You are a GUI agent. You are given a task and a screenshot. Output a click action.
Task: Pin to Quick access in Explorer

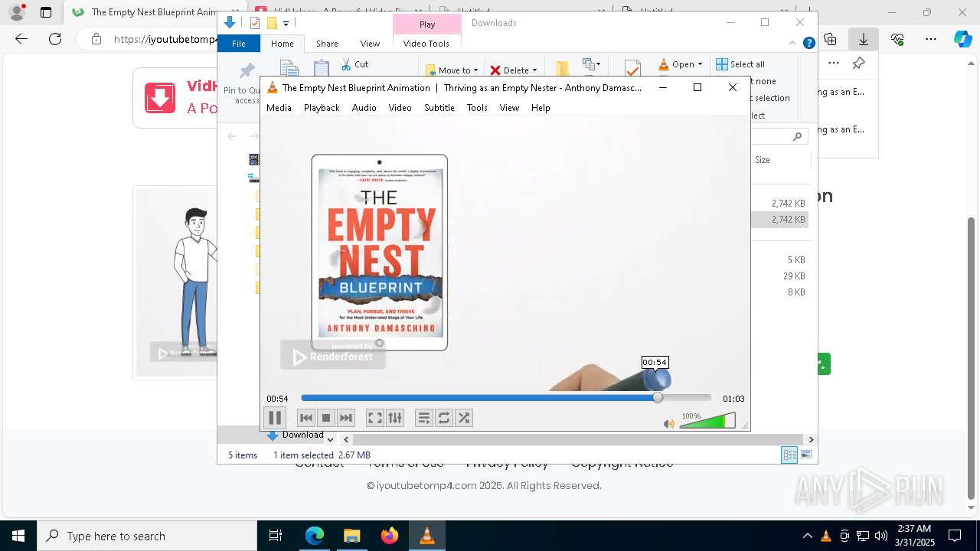(x=247, y=84)
